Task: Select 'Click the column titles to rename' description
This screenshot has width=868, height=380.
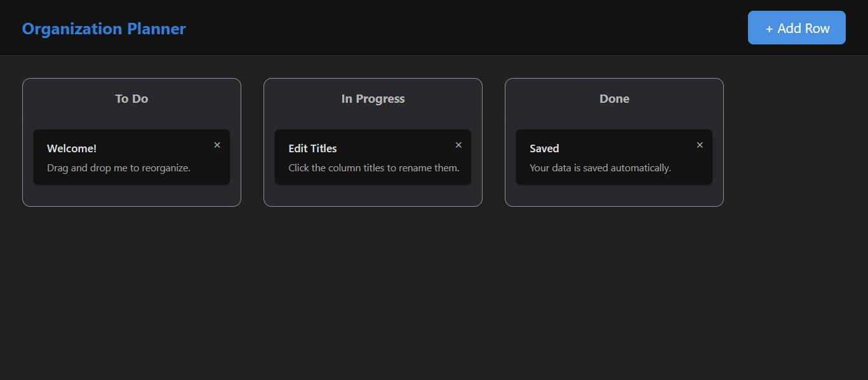Action: click(x=373, y=168)
